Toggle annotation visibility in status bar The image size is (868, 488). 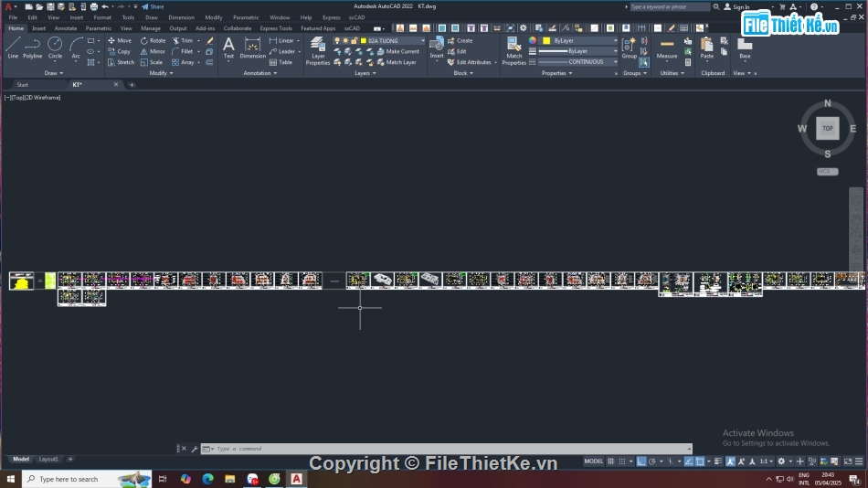tap(731, 461)
